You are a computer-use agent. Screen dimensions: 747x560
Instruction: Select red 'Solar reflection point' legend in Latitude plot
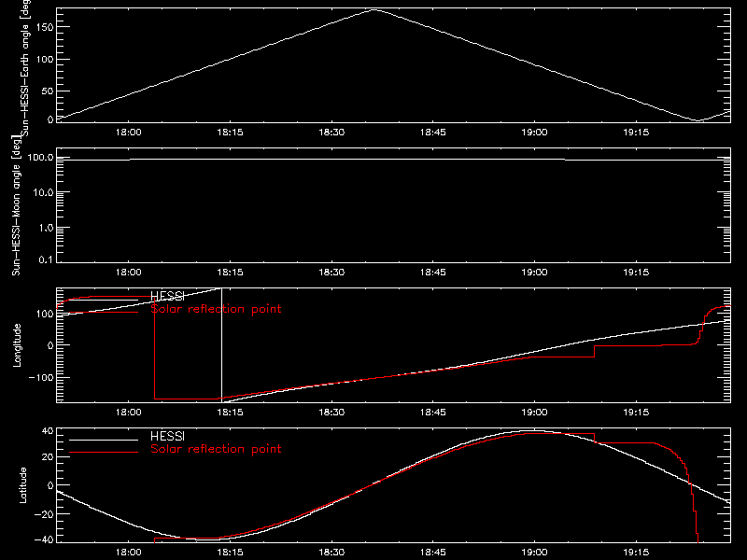(x=216, y=449)
